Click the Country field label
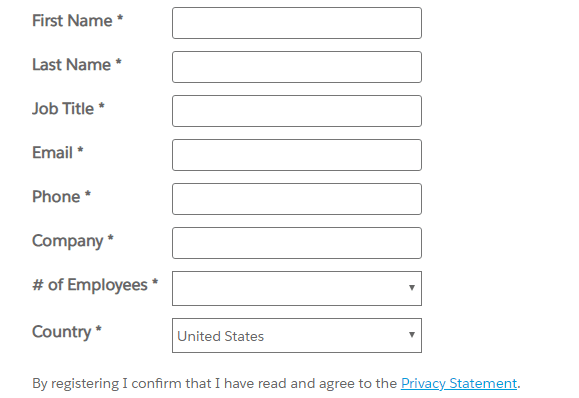 click(x=67, y=332)
